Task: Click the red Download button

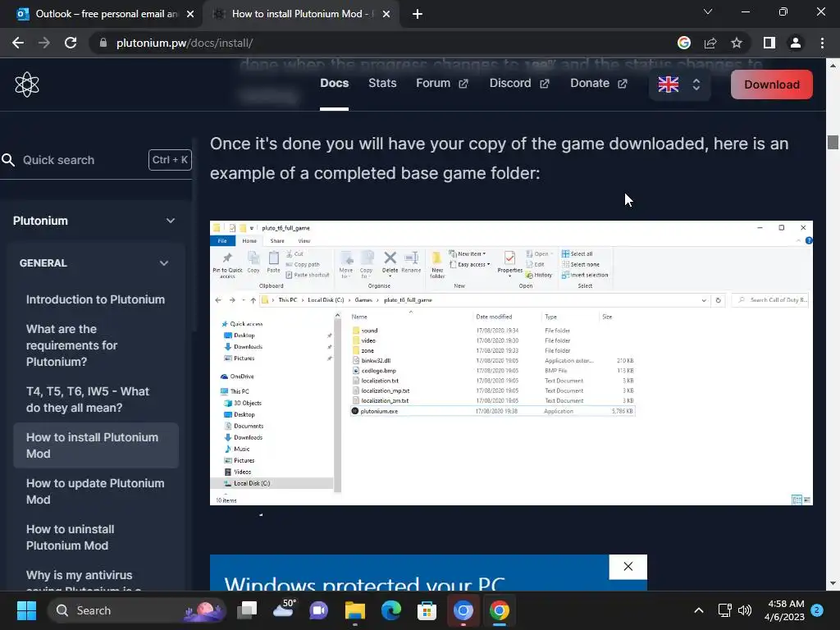Action: 771,84
